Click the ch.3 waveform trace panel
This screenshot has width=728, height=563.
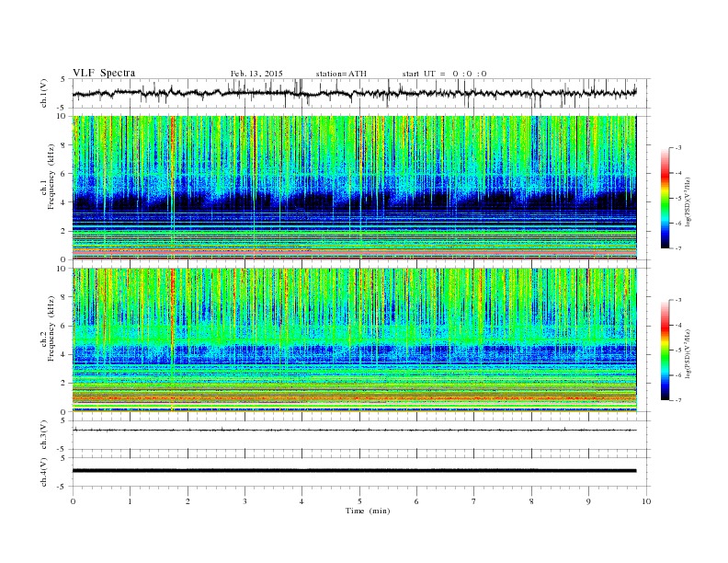tap(361, 435)
